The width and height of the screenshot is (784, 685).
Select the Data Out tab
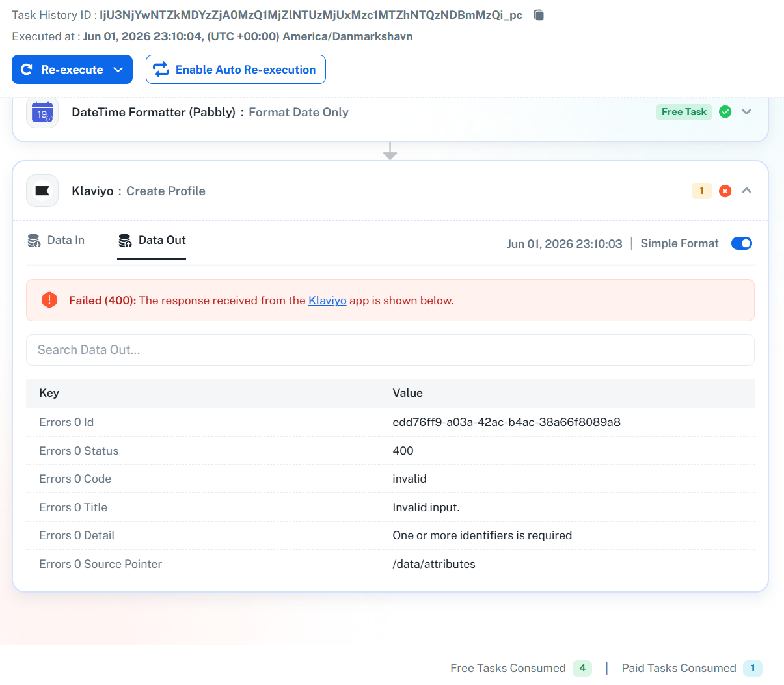coord(152,241)
